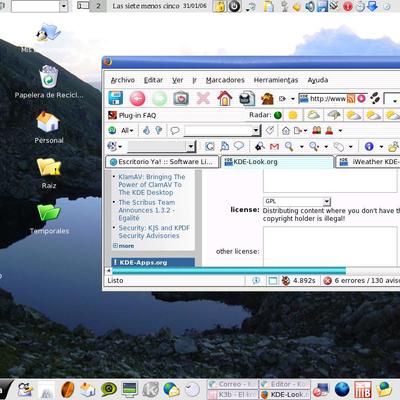
Task: Click the lock icon in top panel
Action: (x=219, y=6)
